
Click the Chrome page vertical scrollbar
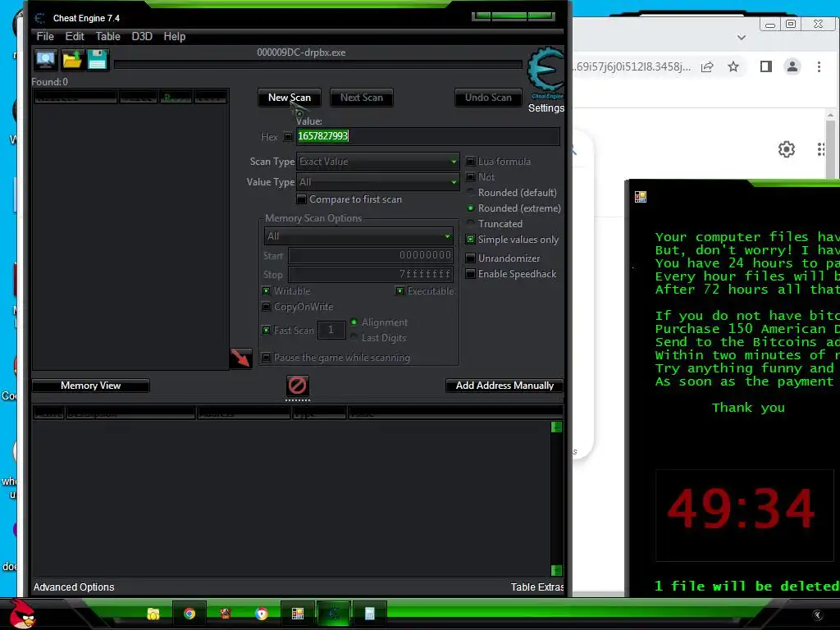[x=830, y=144]
